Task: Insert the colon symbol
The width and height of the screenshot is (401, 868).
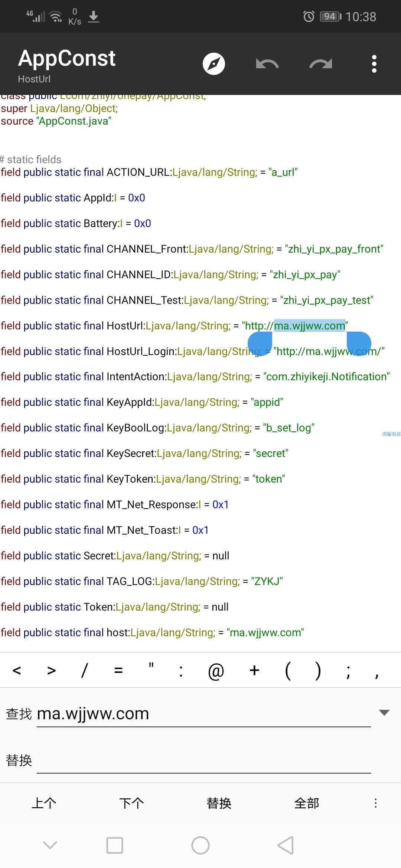Action: [181, 671]
